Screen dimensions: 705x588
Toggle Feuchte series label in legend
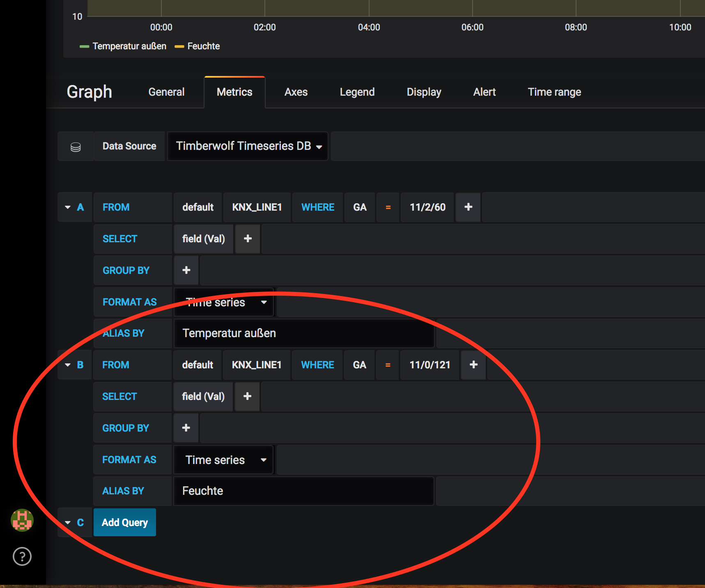click(204, 46)
